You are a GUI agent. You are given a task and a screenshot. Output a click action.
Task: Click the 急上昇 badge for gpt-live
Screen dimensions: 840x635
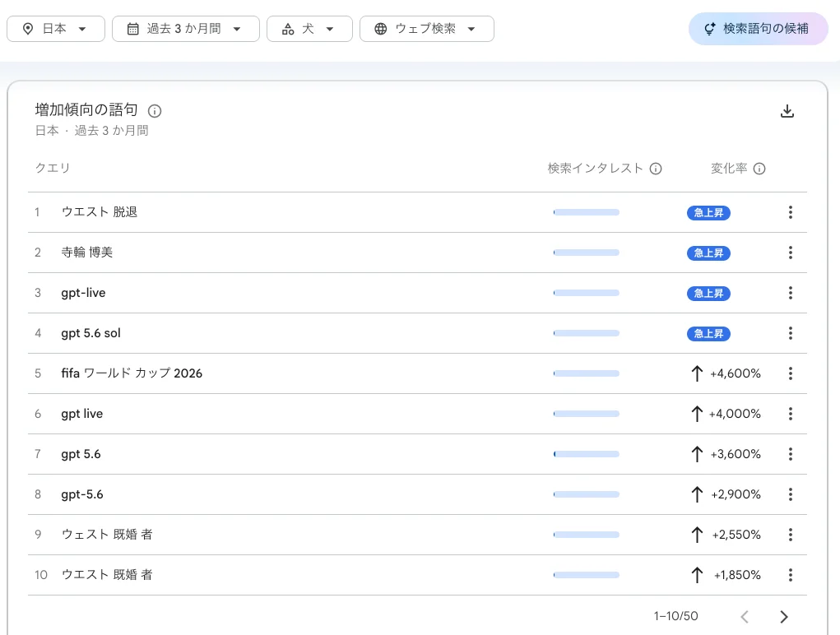pyautogui.click(x=708, y=294)
